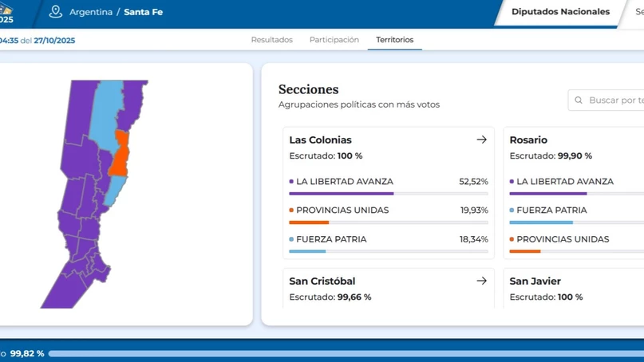Open Las Colonias details via its arrow

[x=481, y=140]
